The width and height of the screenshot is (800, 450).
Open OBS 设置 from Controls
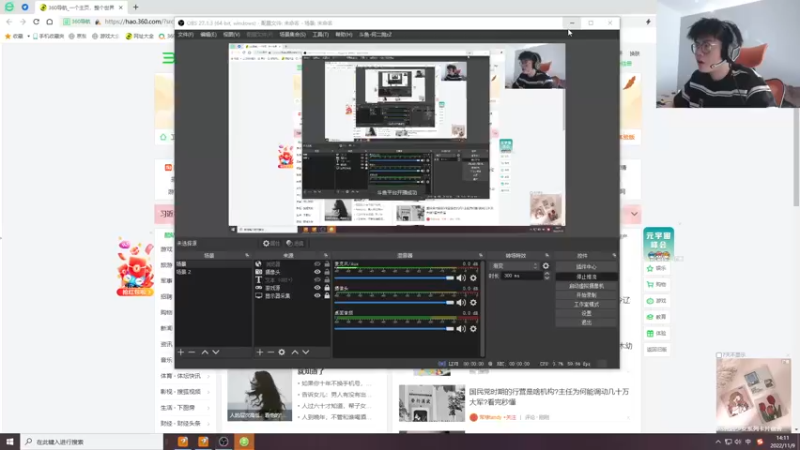586,313
